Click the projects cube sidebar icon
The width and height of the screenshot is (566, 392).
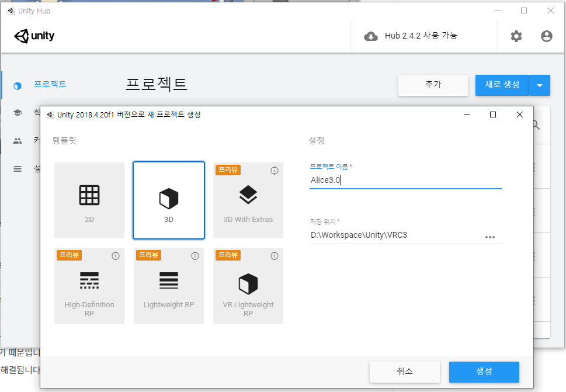18,86
